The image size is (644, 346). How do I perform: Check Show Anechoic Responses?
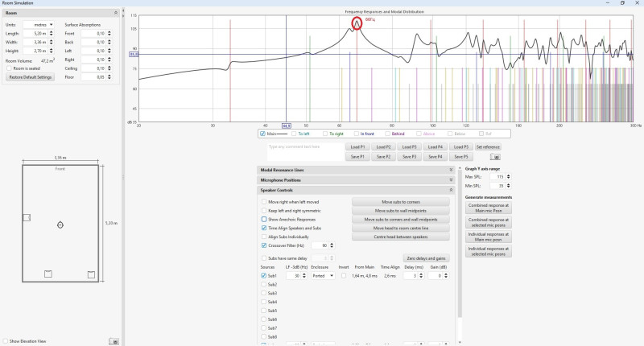pos(264,219)
